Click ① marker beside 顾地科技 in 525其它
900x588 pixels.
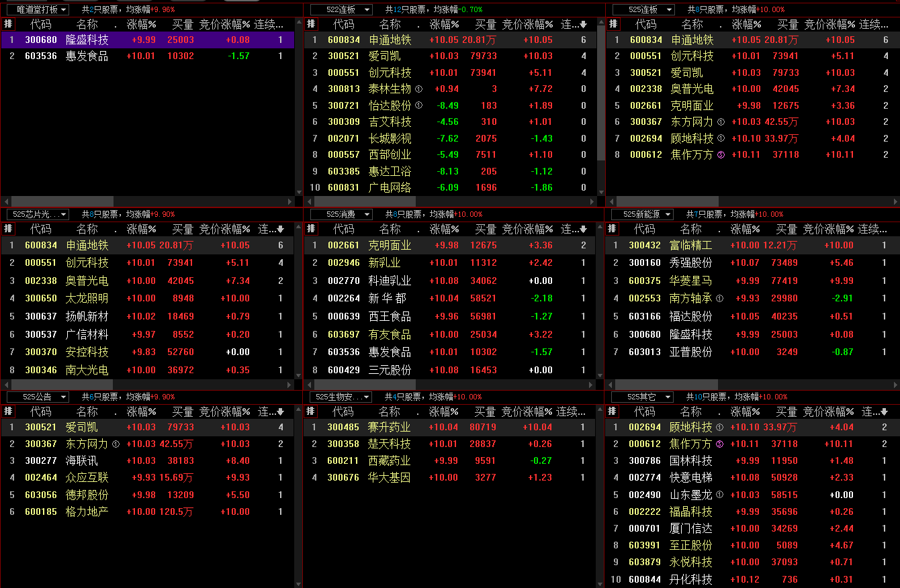click(720, 427)
